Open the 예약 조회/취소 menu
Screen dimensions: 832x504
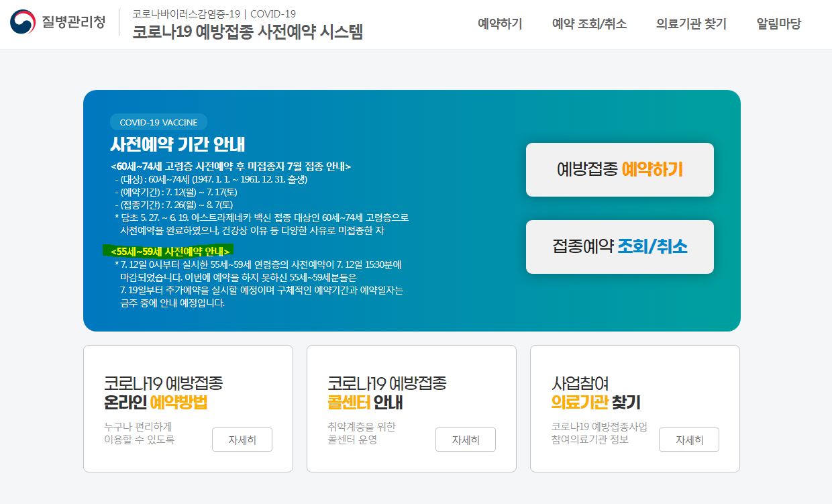click(x=589, y=24)
